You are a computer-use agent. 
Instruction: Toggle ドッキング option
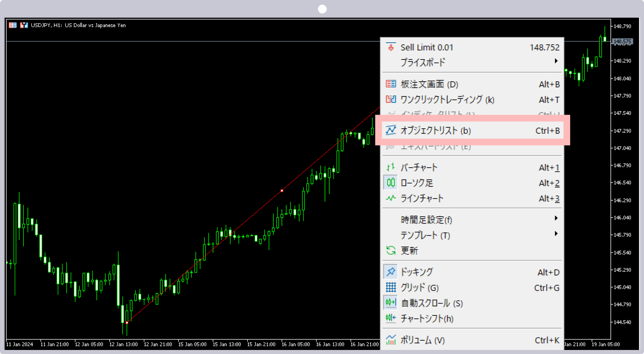click(472, 272)
